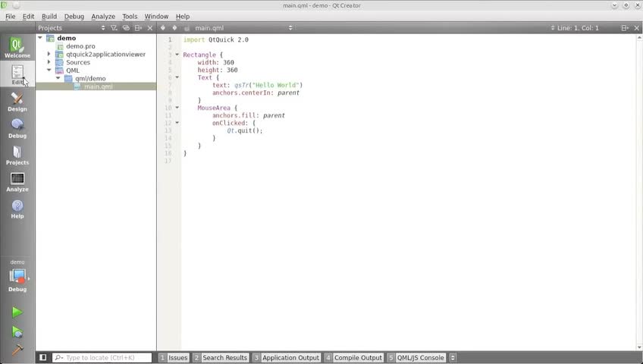Go forward in editor navigation history

pyautogui.click(x=174, y=28)
